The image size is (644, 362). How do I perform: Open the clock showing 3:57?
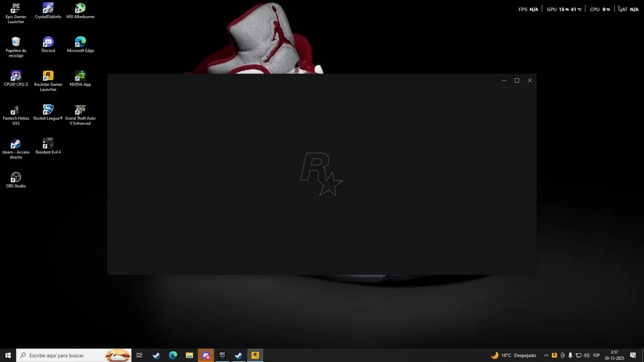click(614, 355)
